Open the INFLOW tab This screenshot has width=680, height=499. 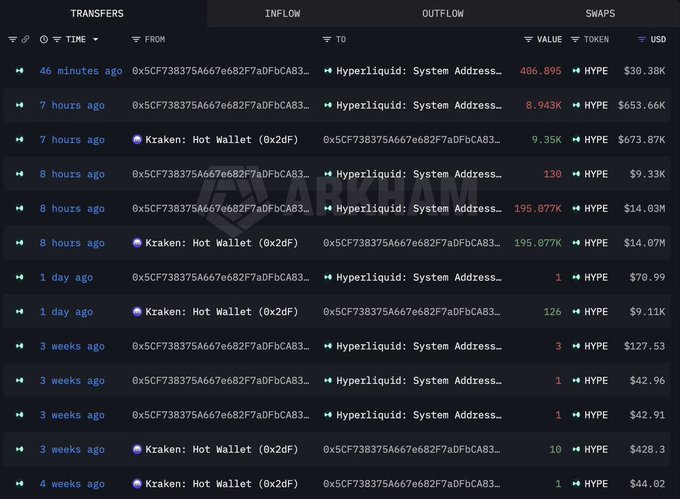tap(282, 13)
